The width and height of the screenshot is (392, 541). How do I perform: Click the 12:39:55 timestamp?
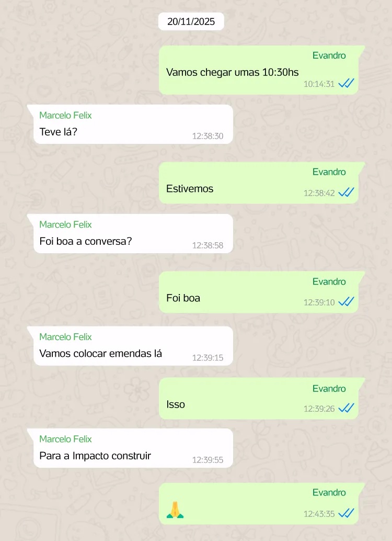(207, 460)
